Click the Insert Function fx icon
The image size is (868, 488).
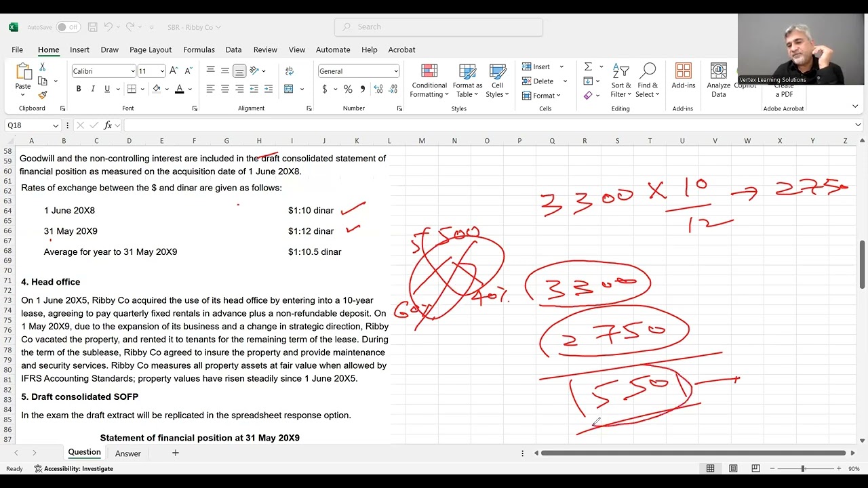coord(108,125)
